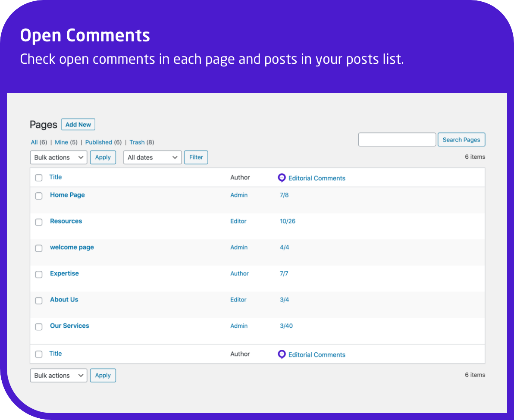Click the Add New button
The image size is (514, 420).
click(x=78, y=125)
